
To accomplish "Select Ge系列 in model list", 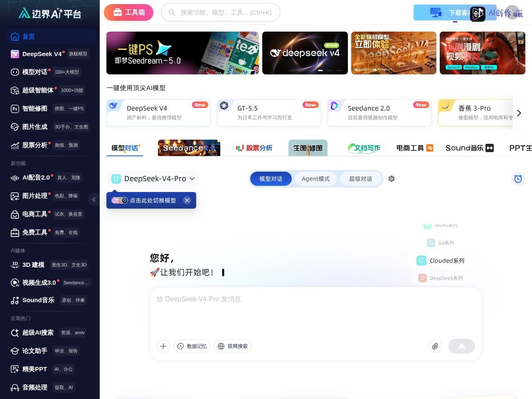I will point(441,243).
